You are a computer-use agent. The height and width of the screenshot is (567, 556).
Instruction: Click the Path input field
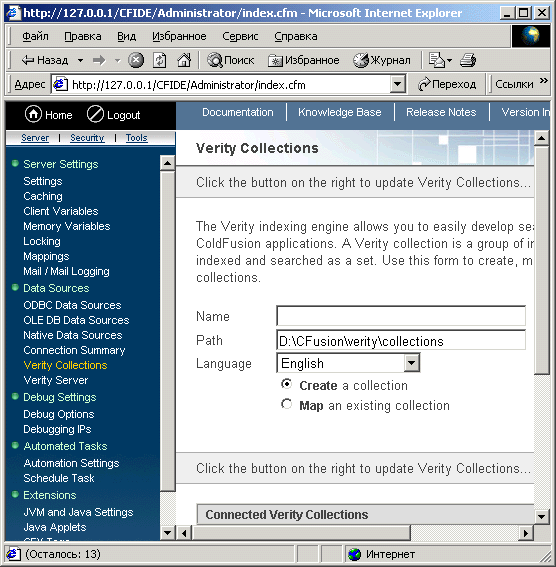coord(401,340)
